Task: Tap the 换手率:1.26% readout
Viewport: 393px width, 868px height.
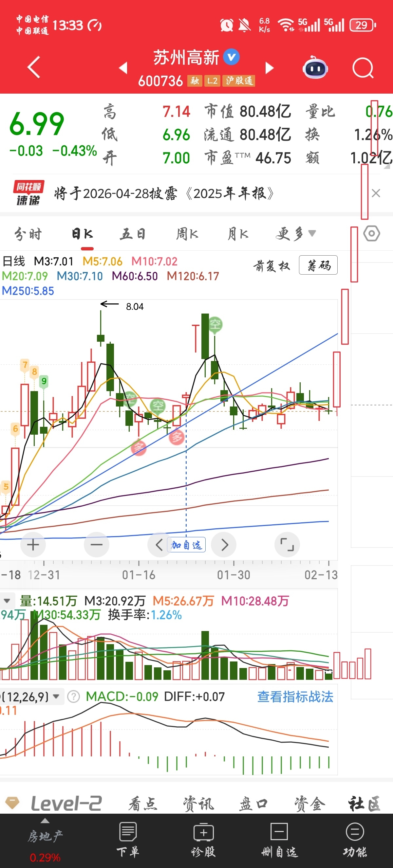Action: pyautogui.click(x=145, y=615)
